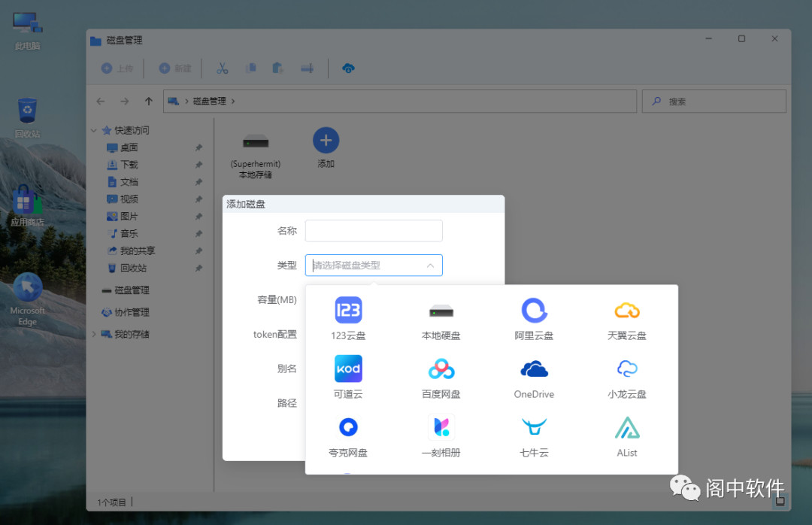This screenshot has height=525, width=812.
Task: Click the 新建 new button
Action: [x=175, y=68]
